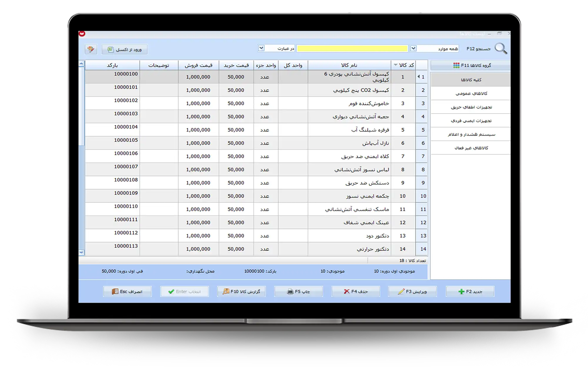
Task: Click the 'واحد کل' column header
Action: [x=293, y=65]
